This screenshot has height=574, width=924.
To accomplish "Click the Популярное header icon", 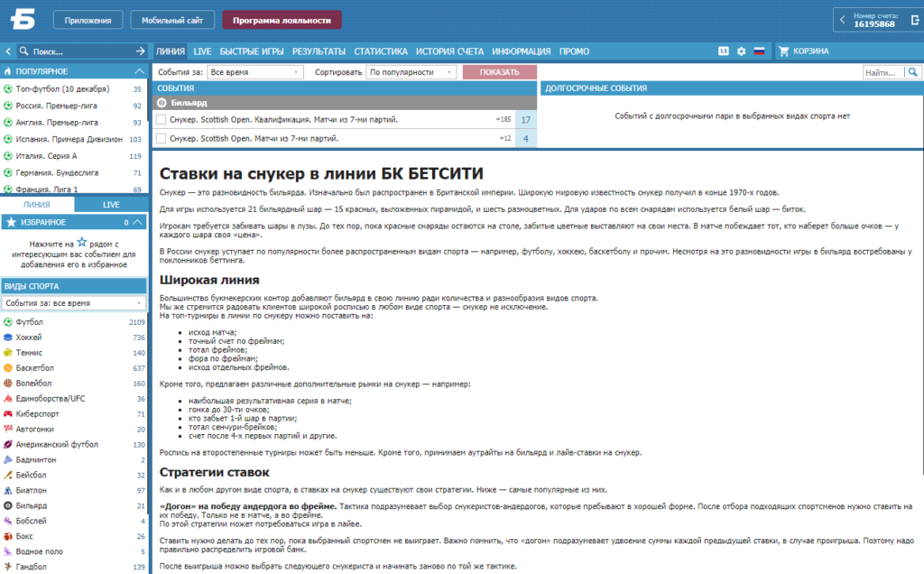I will [7, 71].
